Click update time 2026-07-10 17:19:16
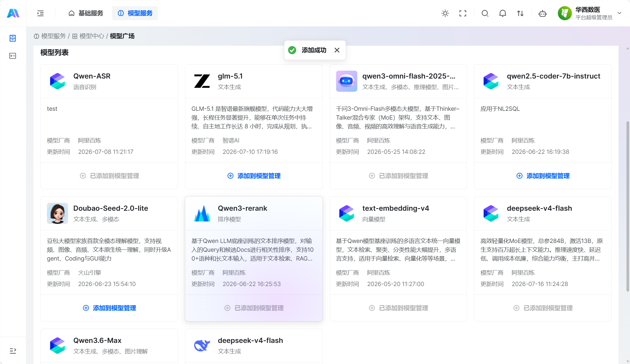The image size is (630, 364). [x=250, y=152]
